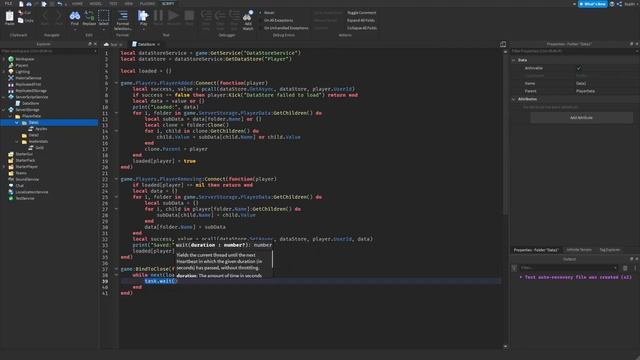Select On All Exceptions option

click(x=277, y=20)
